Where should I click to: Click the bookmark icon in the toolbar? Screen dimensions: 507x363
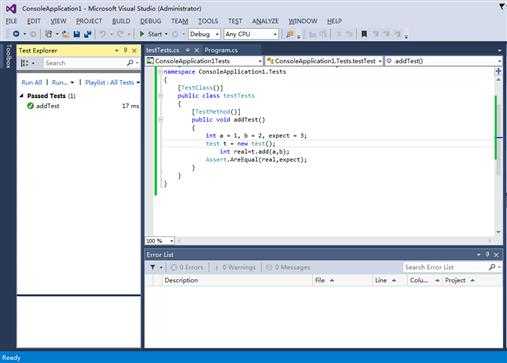click(x=364, y=34)
